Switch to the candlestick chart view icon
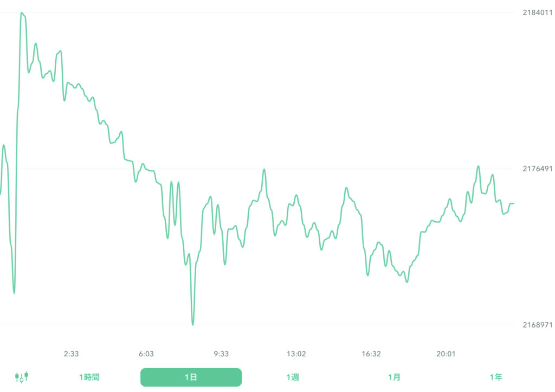Image resolution: width=555 pixels, height=392 pixels. pyautogui.click(x=21, y=377)
